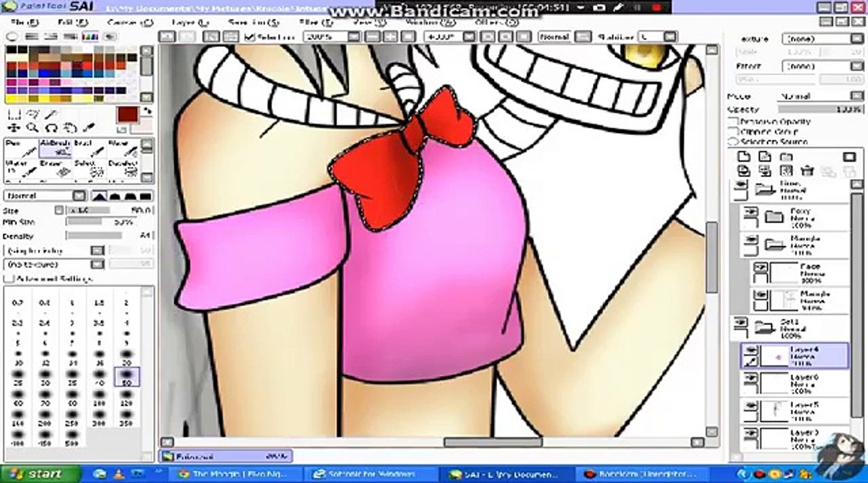
Task: Adjust the layer Opacity slider
Action: click(x=821, y=109)
